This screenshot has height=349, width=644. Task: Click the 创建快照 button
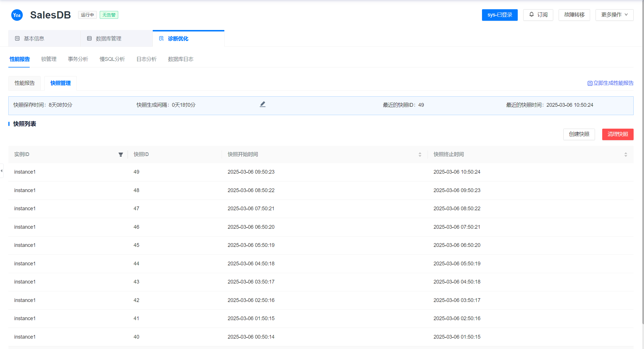[579, 134]
